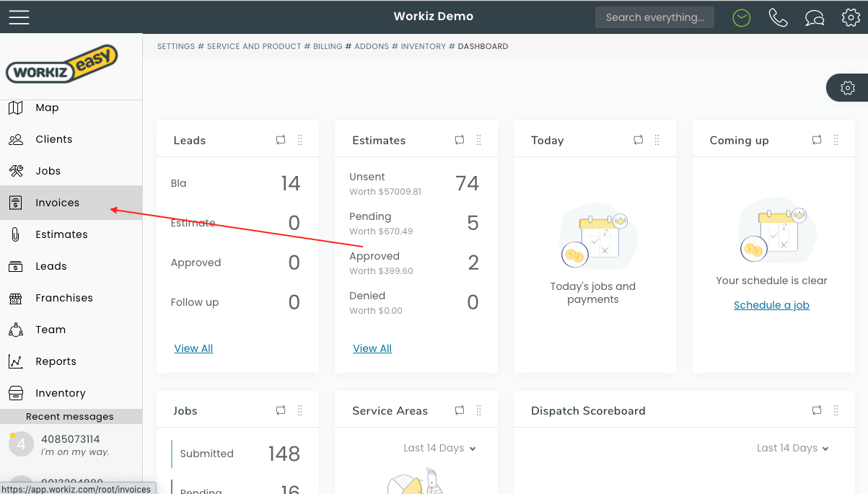The width and height of the screenshot is (868, 494).
Task: Expand Dispatch Scoreboard Last 14 Days dropdown
Action: [x=792, y=448]
